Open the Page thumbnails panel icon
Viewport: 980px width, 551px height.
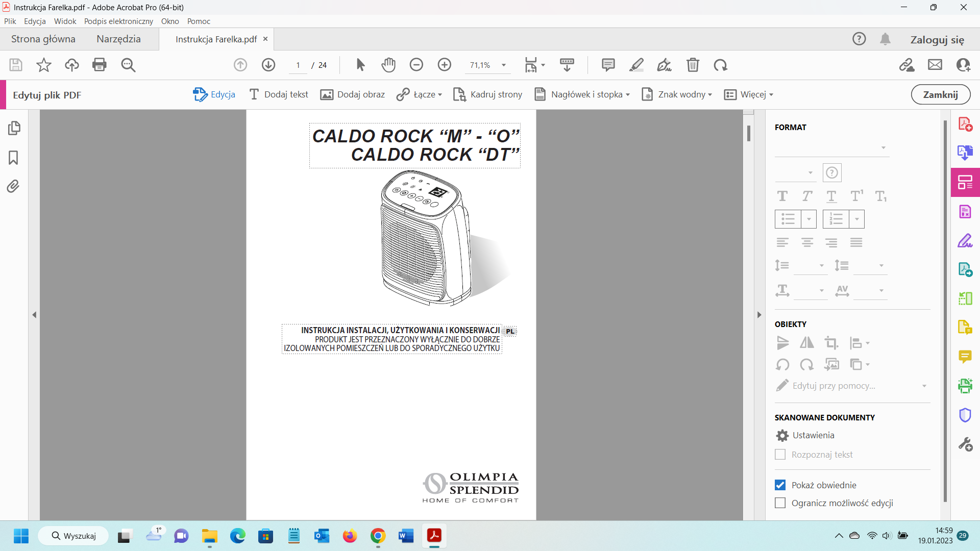[14, 128]
